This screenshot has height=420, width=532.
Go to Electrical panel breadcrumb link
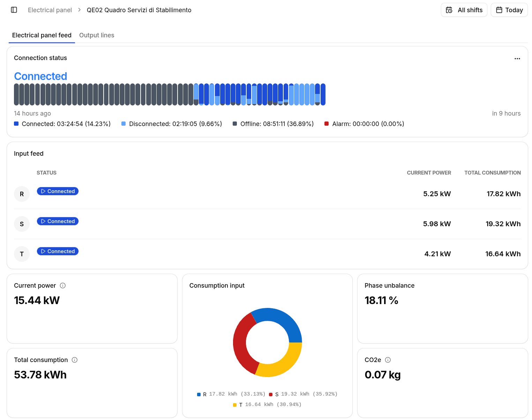click(50, 10)
